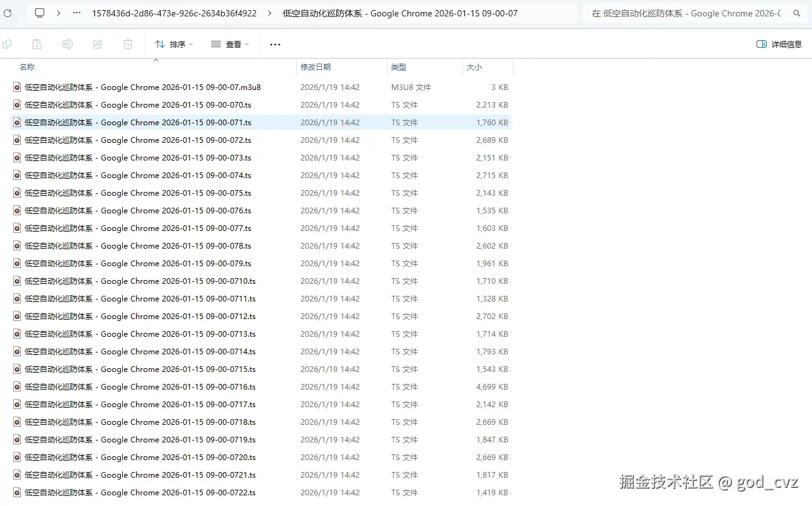Click the file icon of 09-00-0710.ts
812x506 pixels.
pos(17,281)
